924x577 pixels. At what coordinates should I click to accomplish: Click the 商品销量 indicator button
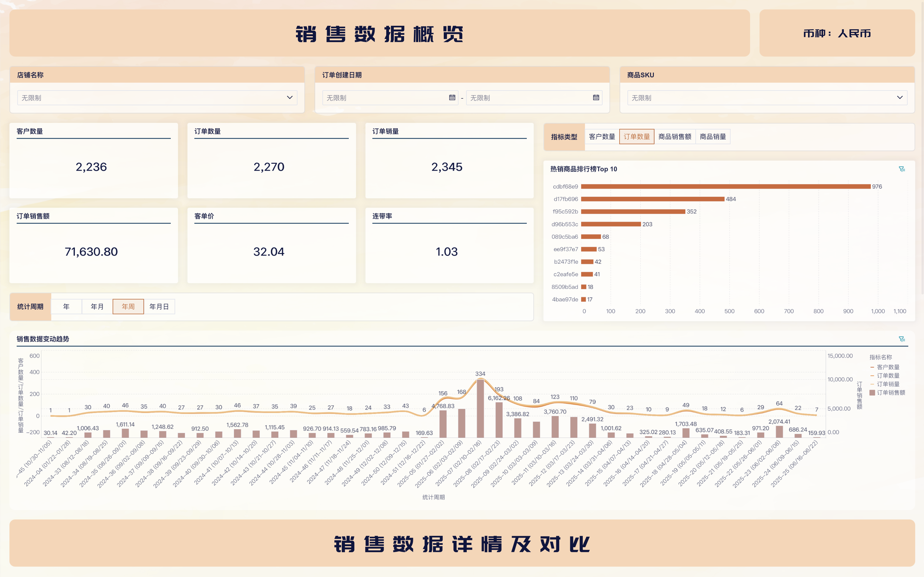712,137
